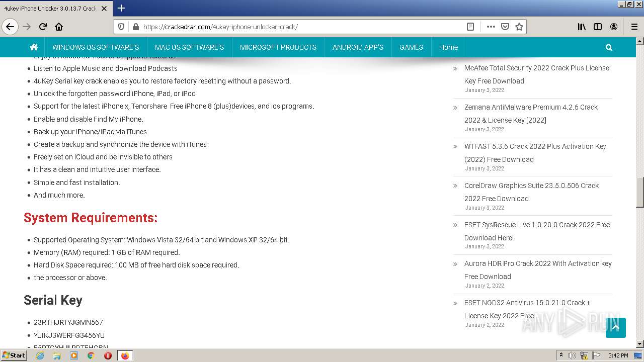
Task: Open the Firefox hamburger menu
Action: pyautogui.click(x=634, y=27)
